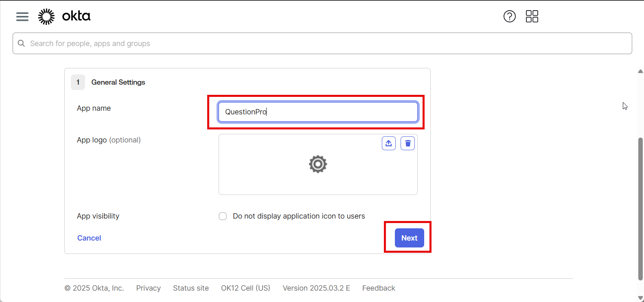The width and height of the screenshot is (644, 302).
Task: Open the Feedback footer link
Action: coord(379,288)
